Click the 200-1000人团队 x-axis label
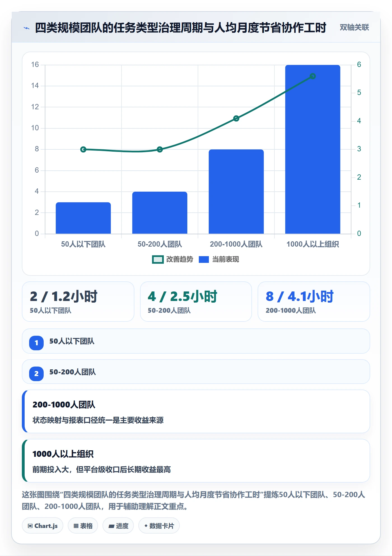This screenshot has height=556, width=392. pos(236,244)
